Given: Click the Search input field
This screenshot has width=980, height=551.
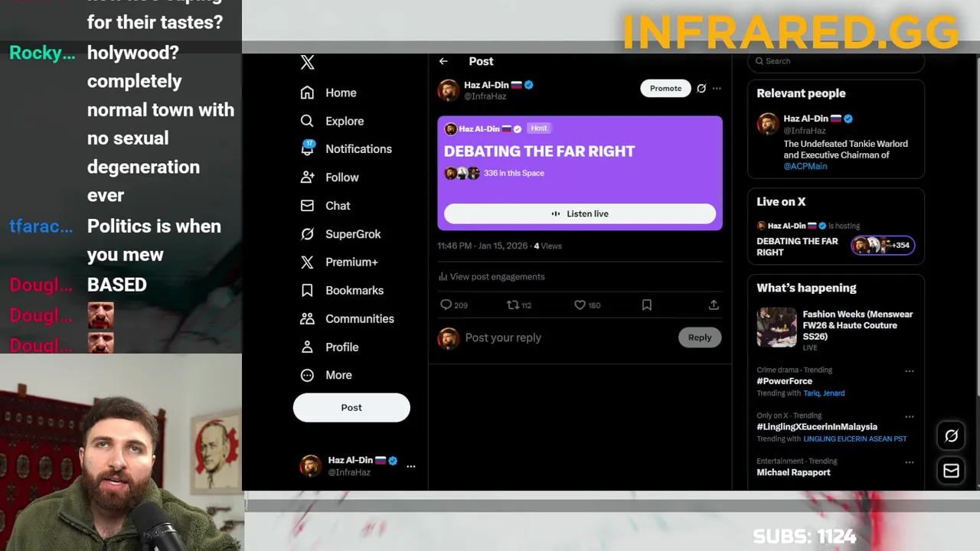Looking at the screenshot, I should point(835,61).
